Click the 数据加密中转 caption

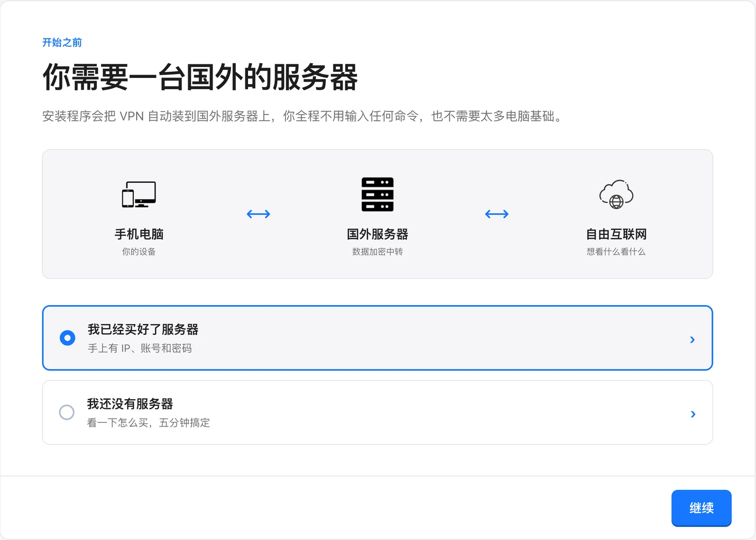(378, 251)
